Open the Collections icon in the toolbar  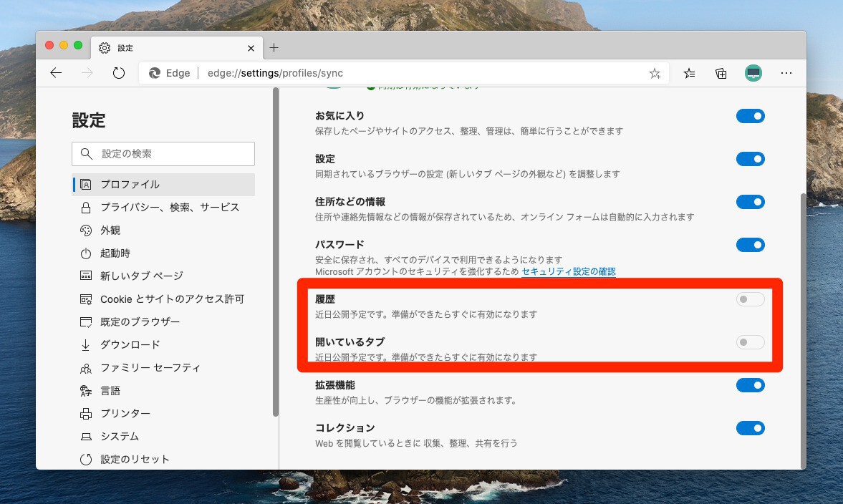click(x=721, y=73)
